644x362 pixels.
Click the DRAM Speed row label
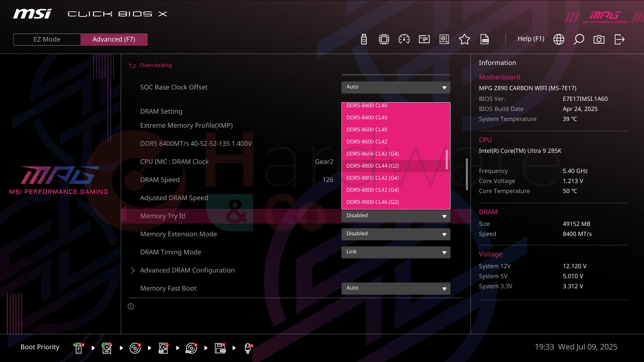coord(160,180)
